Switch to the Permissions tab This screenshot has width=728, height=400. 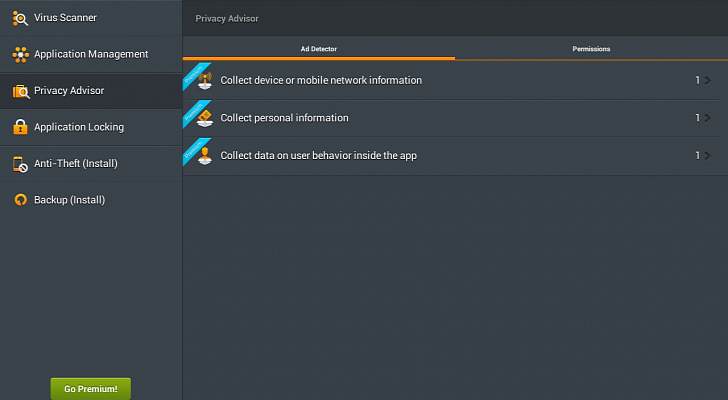coord(591,48)
